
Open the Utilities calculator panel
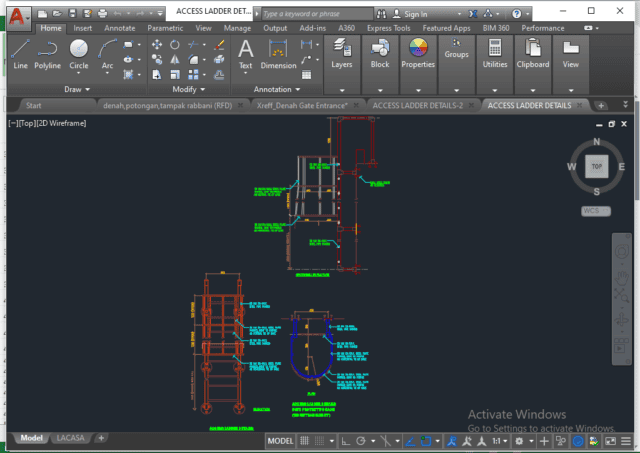pyautogui.click(x=495, y=53)
